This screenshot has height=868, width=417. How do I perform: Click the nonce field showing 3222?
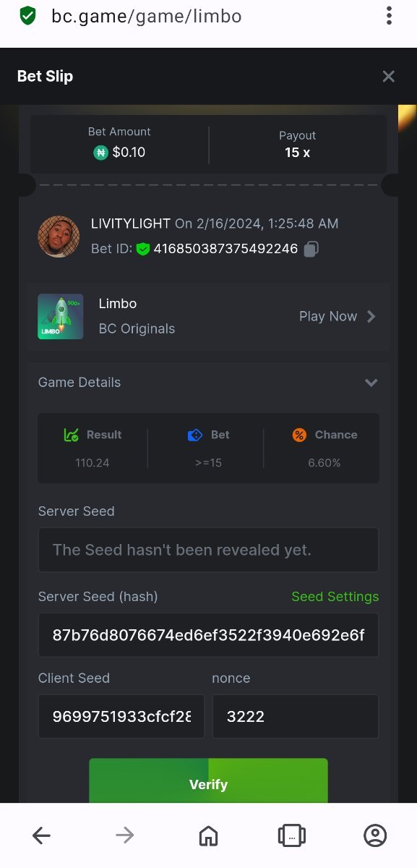[295, 717]
